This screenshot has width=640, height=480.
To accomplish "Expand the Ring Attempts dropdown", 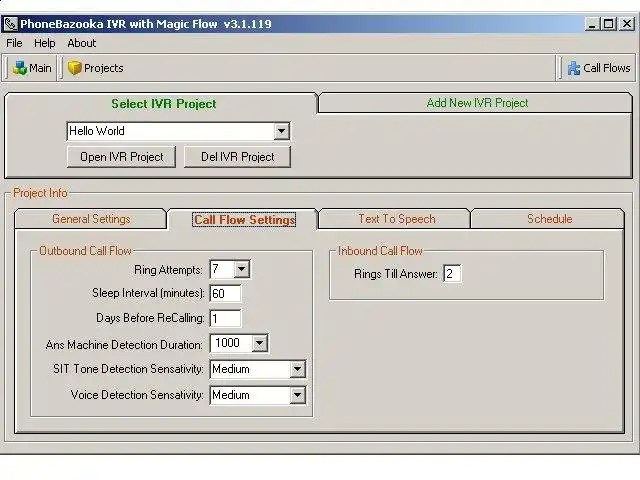I will coord(242,269).
